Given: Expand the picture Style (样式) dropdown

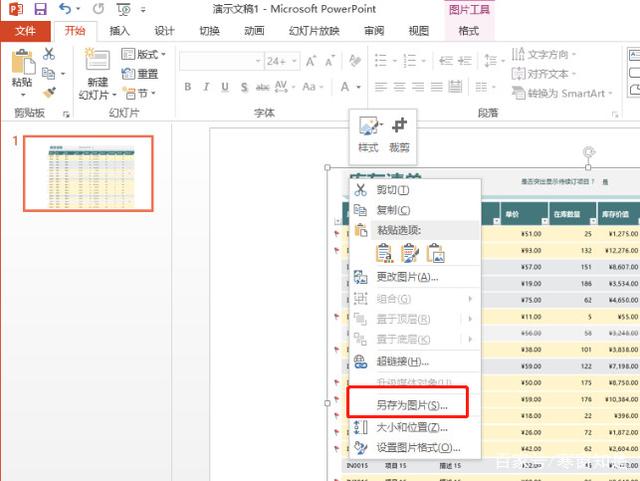Looking at the screenshot, I should click(368, 132).
